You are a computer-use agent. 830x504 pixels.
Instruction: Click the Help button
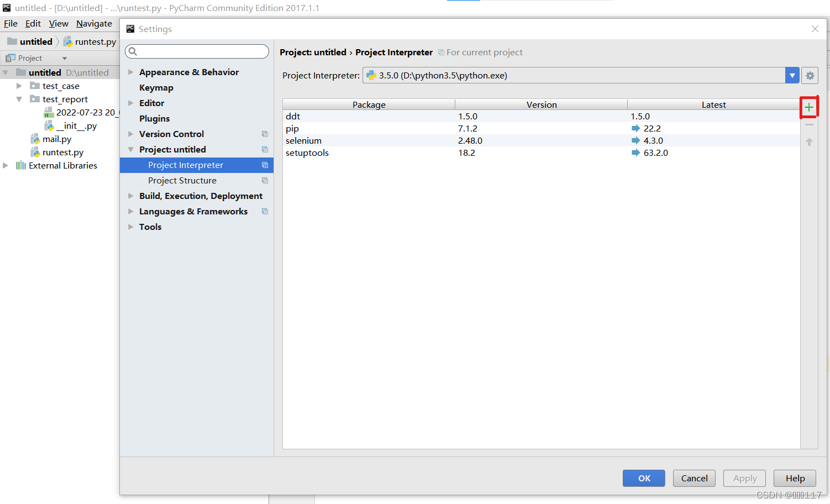tap(795, 478)
